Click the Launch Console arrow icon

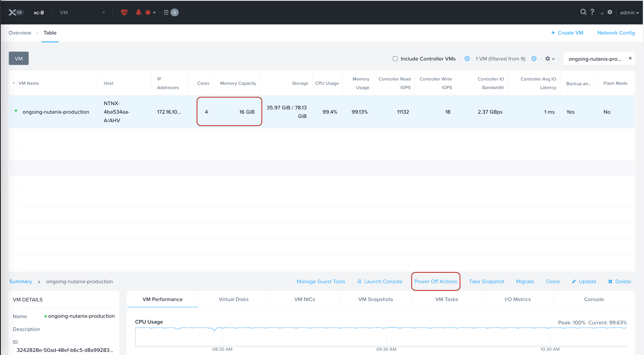(359, 281)
